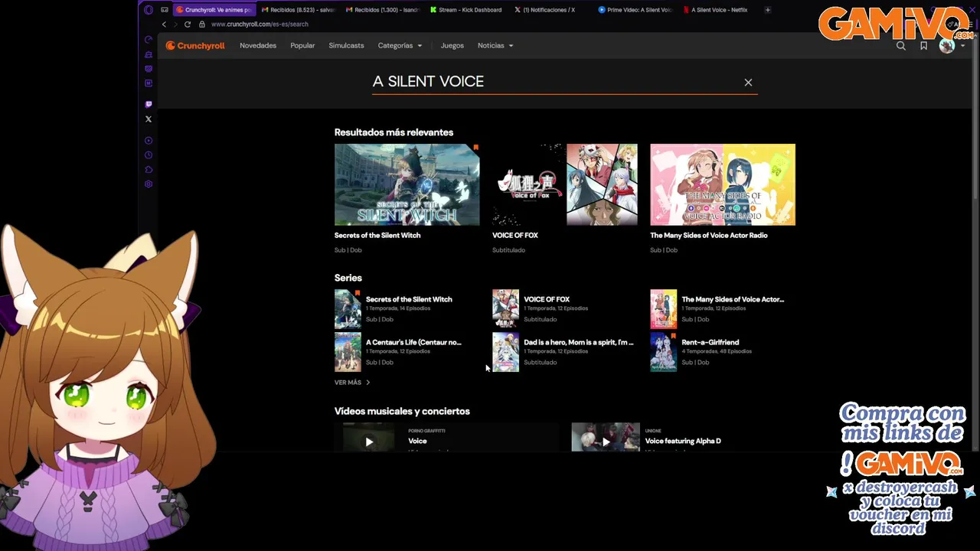Open the Opera GX main menu icon
The height and width of the screenshot is (551, 980).
149,10
